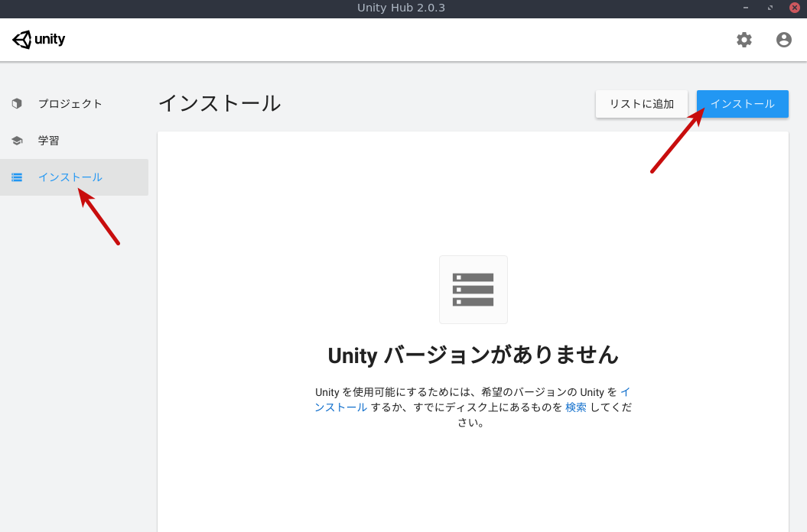Close the Unity Hub application

coord(794,8)
